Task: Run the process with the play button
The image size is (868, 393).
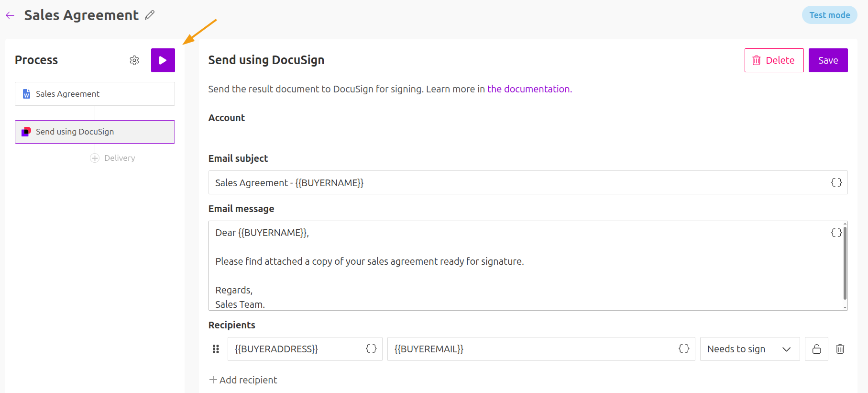Action: [x=163, y=60]
